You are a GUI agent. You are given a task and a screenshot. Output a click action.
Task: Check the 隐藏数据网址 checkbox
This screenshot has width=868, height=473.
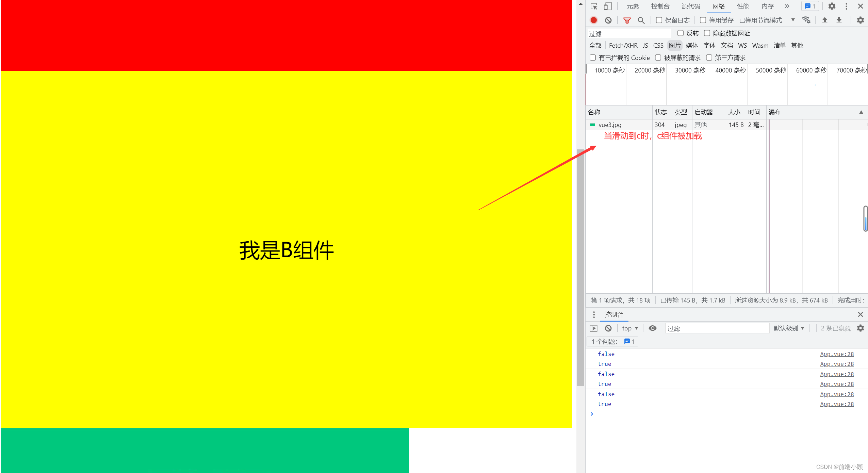click(x=707, y=33)
